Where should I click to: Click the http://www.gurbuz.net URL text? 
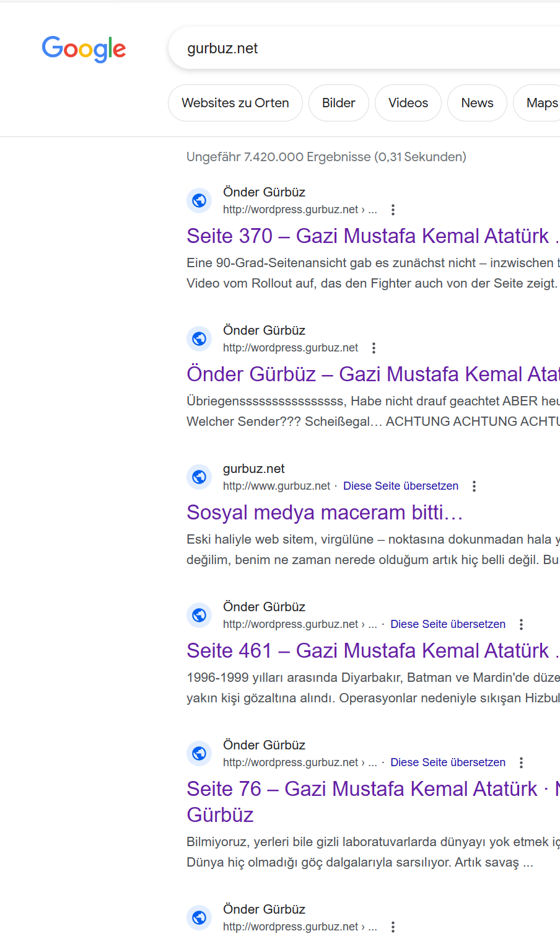[x=277, y=486]
